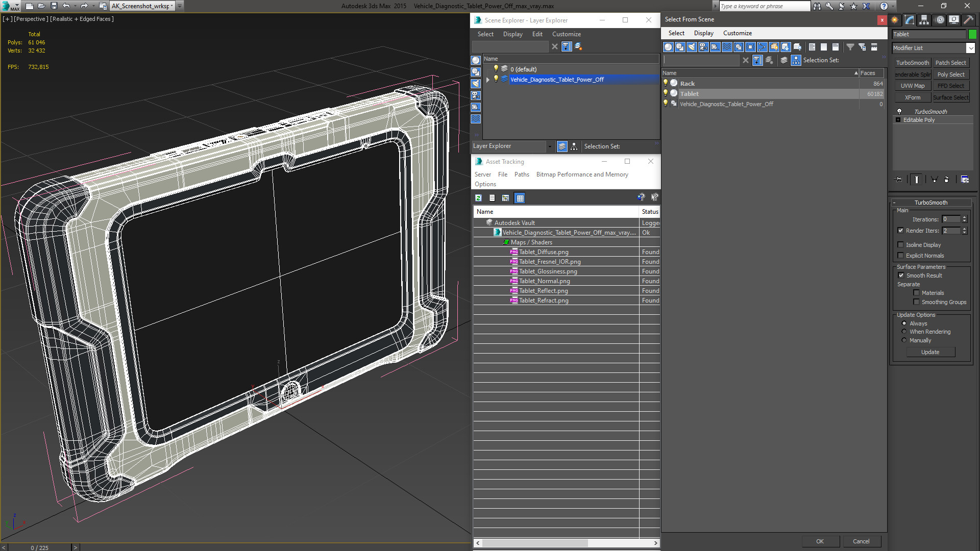Toggle Display Shapes filter in Select From Scene

point(680,47)
